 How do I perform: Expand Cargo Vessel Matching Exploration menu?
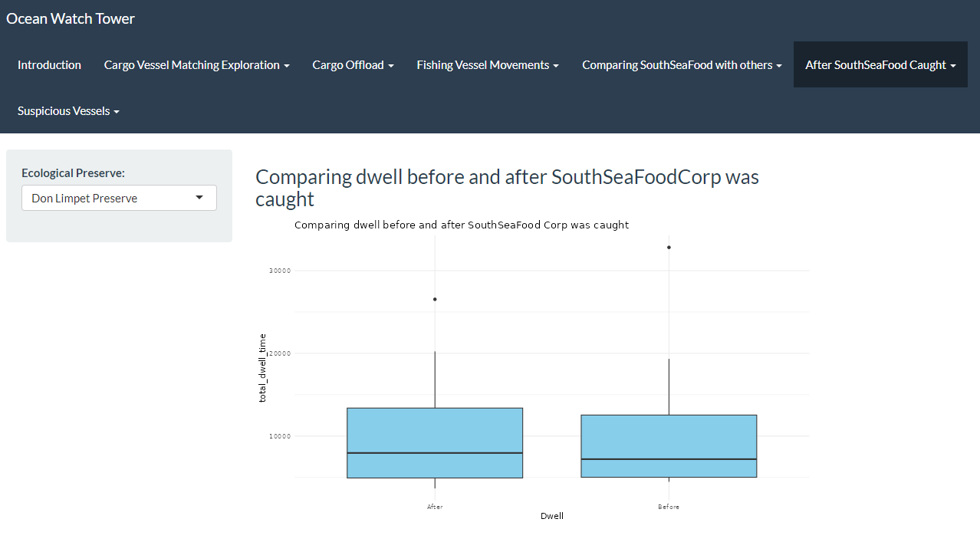click(x=196, y=65)
